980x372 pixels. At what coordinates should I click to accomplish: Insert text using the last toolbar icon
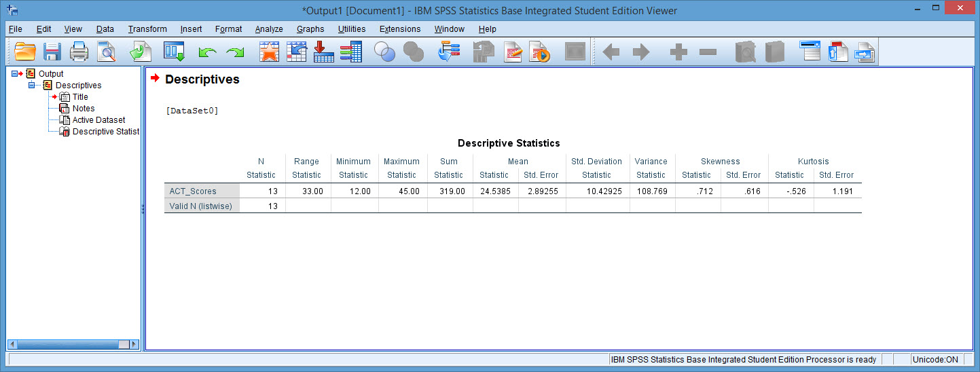[x=865, y=52]
